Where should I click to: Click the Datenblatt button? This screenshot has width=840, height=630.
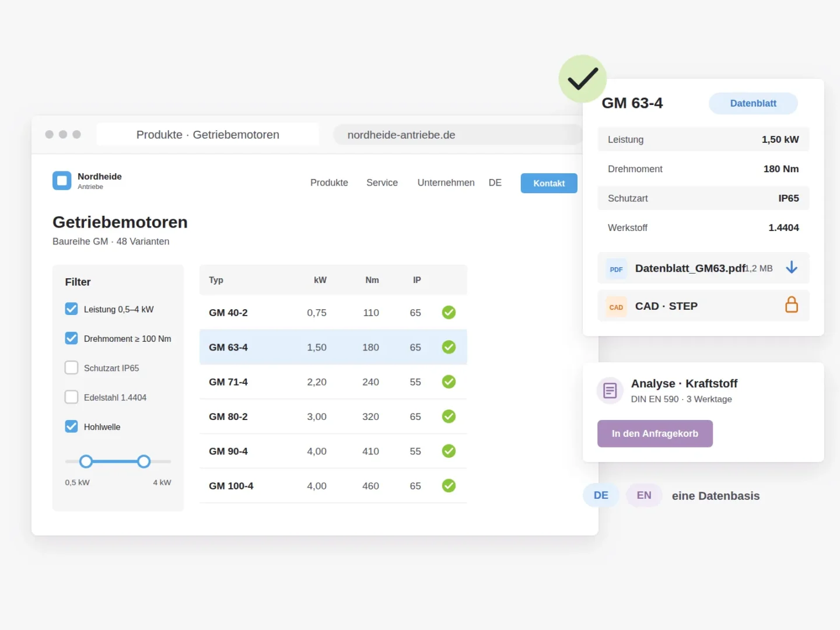coord(753,103)
